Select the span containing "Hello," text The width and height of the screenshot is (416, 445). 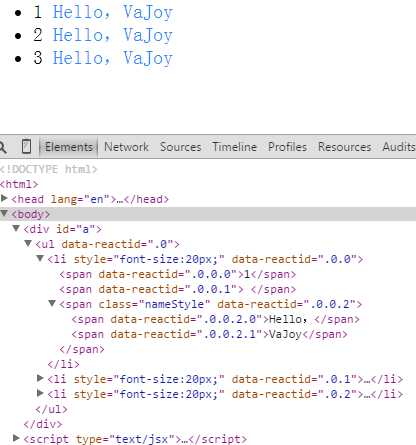point(216,319)
